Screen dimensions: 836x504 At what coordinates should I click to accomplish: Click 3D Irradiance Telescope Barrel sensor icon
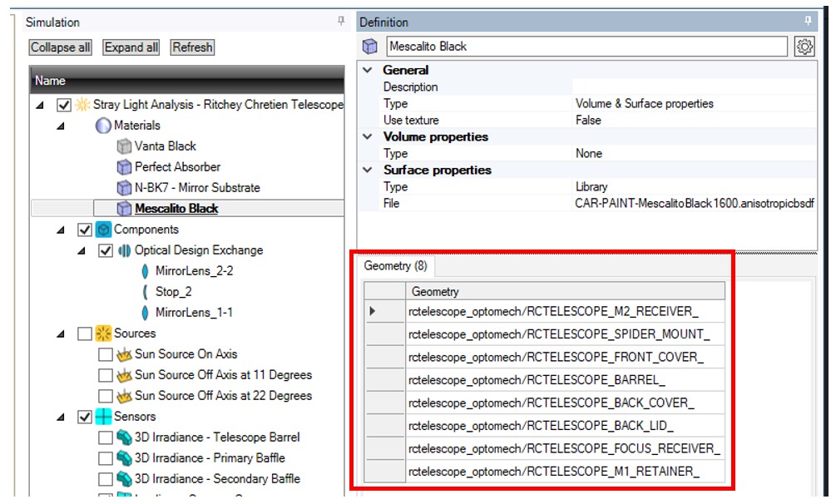coord(124,437)
